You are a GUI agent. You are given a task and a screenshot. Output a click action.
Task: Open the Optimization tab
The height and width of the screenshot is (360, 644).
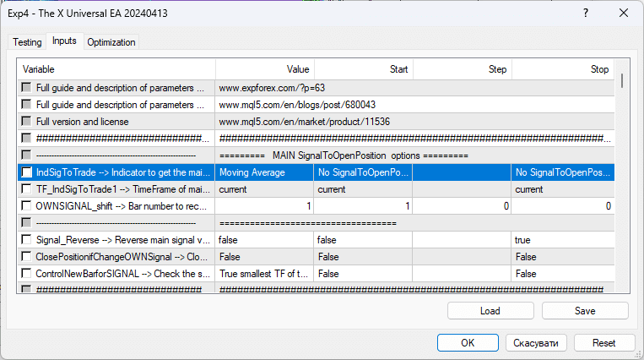pos(111,42)
